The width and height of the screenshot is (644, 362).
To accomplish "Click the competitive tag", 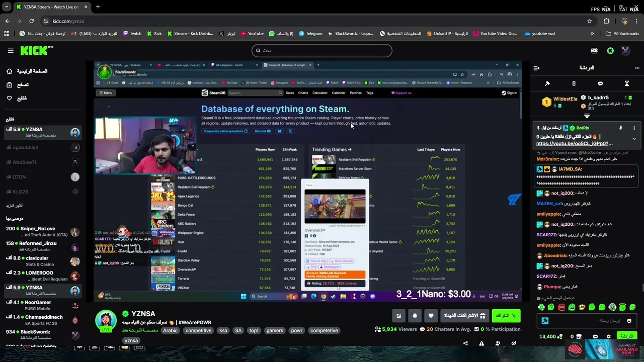I will point(198,331).
